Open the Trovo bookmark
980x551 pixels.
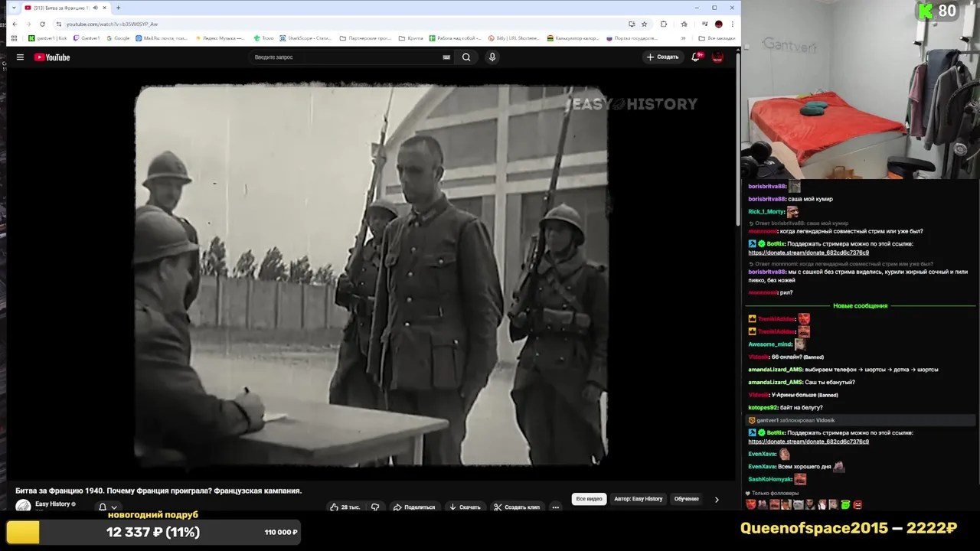[263, 38]
